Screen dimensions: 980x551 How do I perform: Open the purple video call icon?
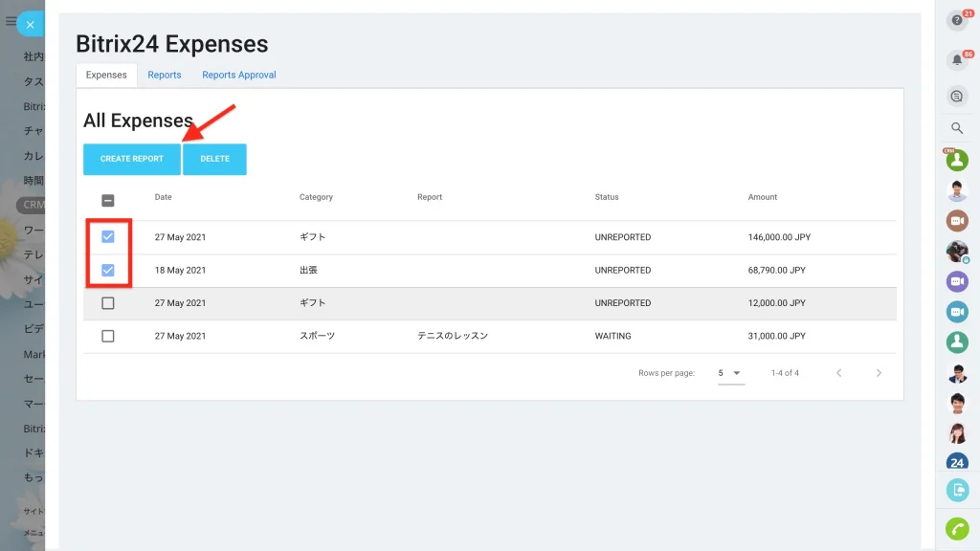[957, 281]
